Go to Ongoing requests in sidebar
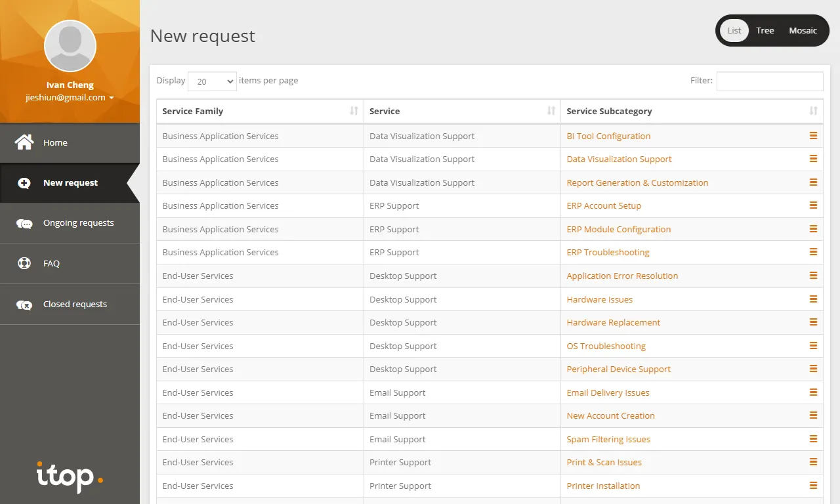Screen dimensions: 840x504 point(78,223)
